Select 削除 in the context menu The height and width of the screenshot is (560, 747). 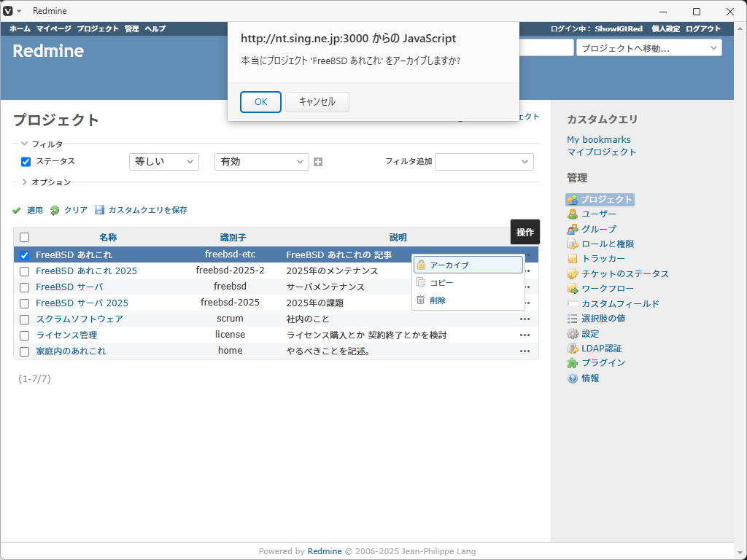[468, 300]
